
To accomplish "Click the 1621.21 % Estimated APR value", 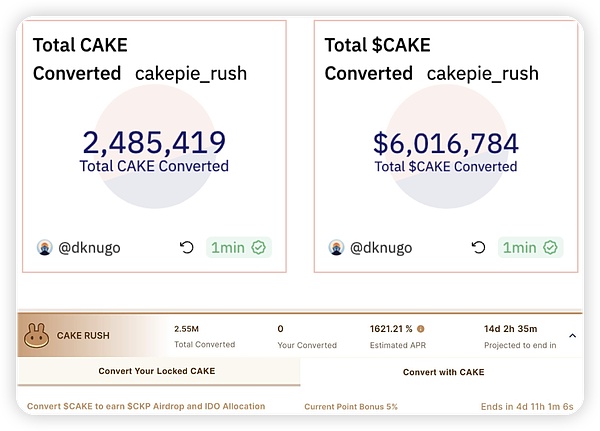I will (391, 328).
